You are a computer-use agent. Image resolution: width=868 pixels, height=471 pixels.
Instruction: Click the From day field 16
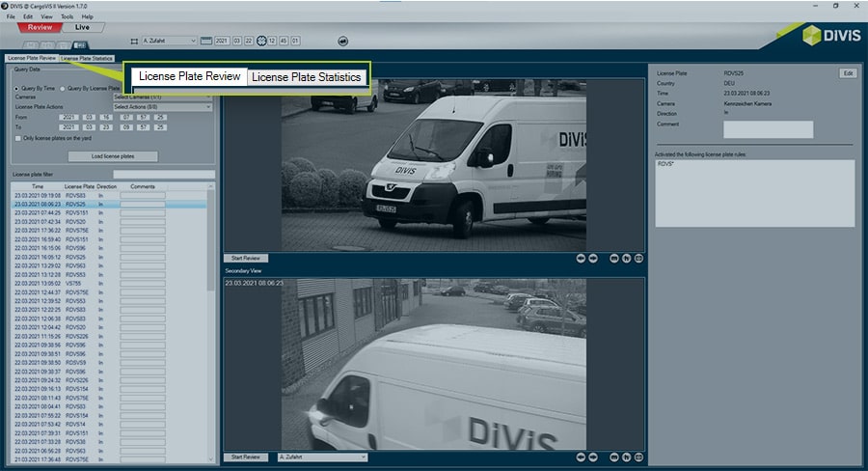click(106, 118)
